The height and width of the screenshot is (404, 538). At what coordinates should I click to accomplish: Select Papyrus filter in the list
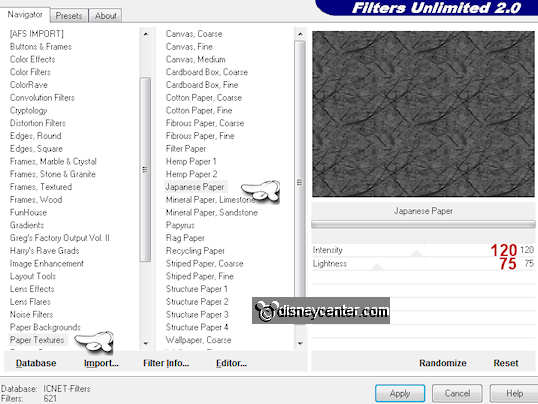pyautogui.click(x=180, y=225)
